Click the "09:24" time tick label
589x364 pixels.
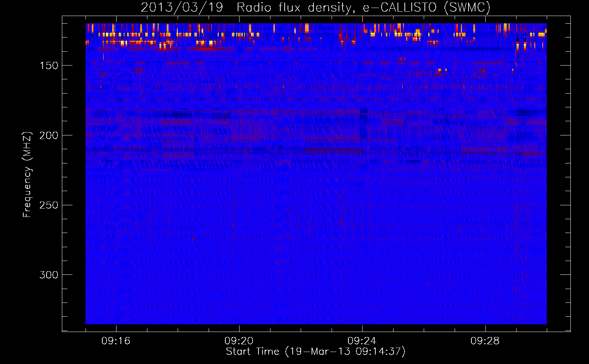(x=362, y=341)
